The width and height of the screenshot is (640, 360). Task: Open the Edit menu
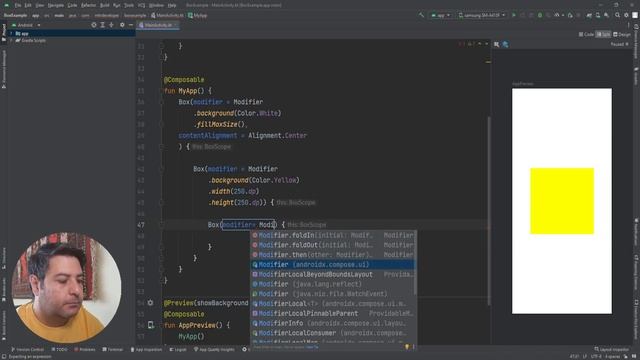[x=28, y=5]
